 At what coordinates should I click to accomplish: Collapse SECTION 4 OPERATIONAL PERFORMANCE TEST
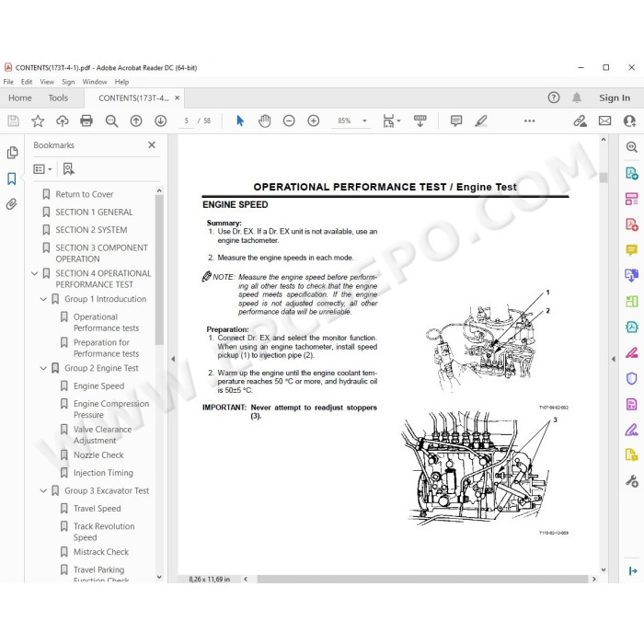tap(35, 273)
